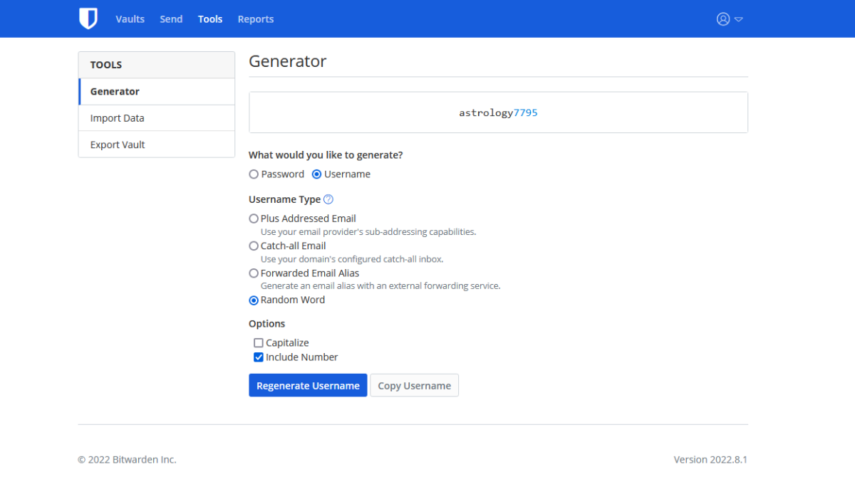Choose Forwarded Email Alias username type
Screen dimensions: 855x504
(x=254, y=273)
